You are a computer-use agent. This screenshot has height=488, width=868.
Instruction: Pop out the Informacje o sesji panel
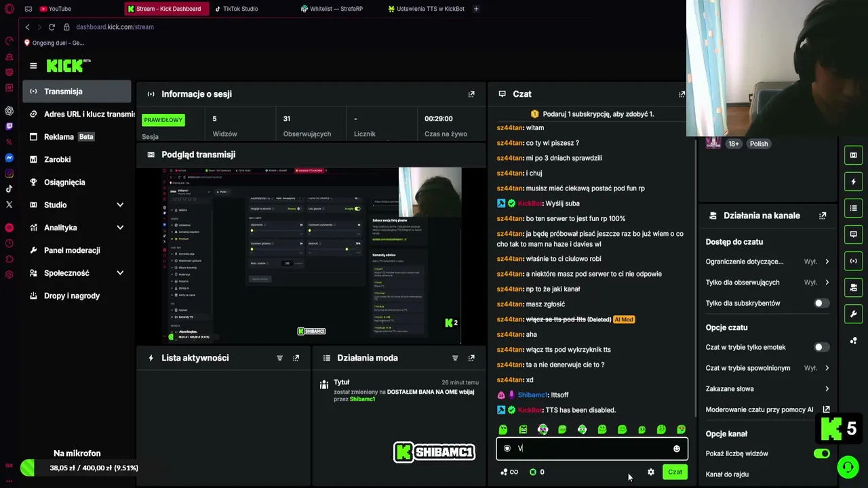pos(471,94)
